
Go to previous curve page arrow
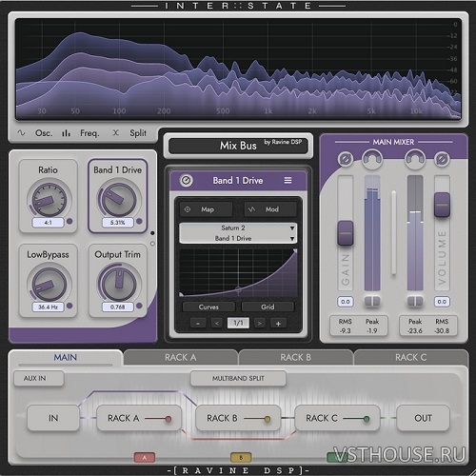tap(217, 324)
